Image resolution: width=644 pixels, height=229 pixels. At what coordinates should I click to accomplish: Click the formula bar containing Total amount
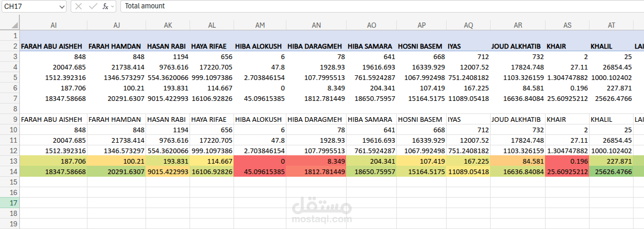[x=382, y=6]
